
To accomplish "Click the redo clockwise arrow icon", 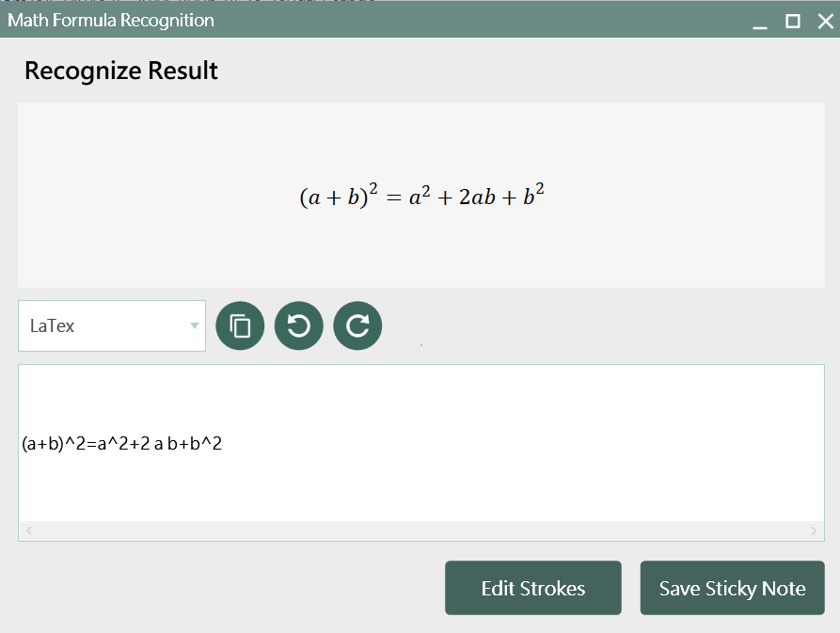I will pyautogui.click(x=357, y=325).
